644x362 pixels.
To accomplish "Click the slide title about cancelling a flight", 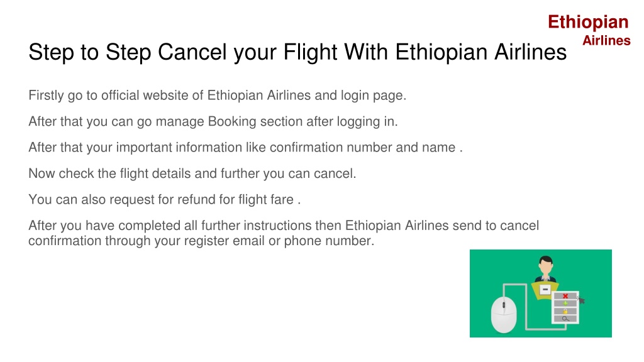I will [297, 52].
